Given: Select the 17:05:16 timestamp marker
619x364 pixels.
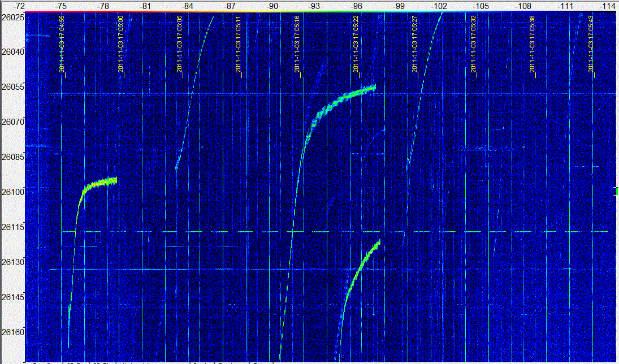Looking at the screenshot, I should click(x=297, y=44).
